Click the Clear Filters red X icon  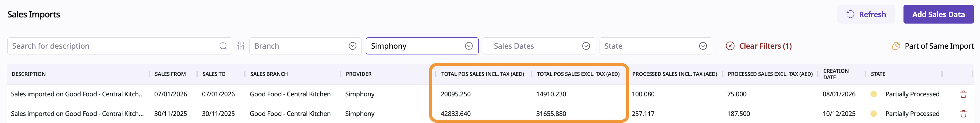pyautogui.click(x=730, y=46)
